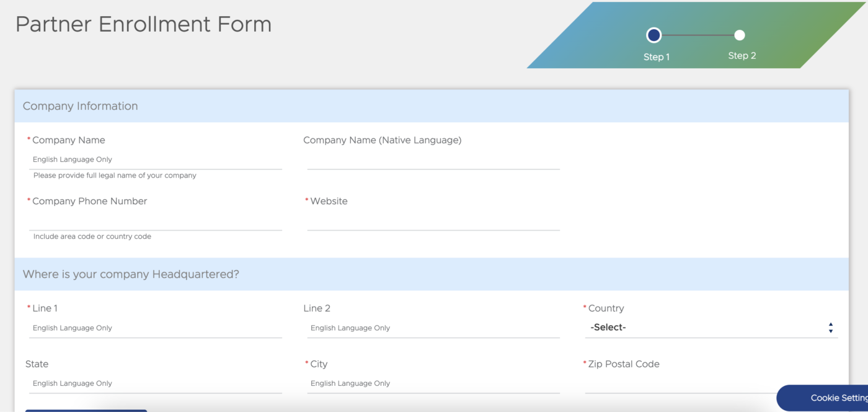
Task: Open the Country stepper up arrow
Action: tap(831, 324)
